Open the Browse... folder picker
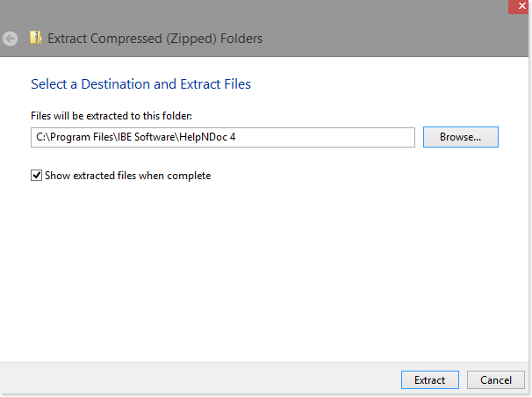 (460, 137)
